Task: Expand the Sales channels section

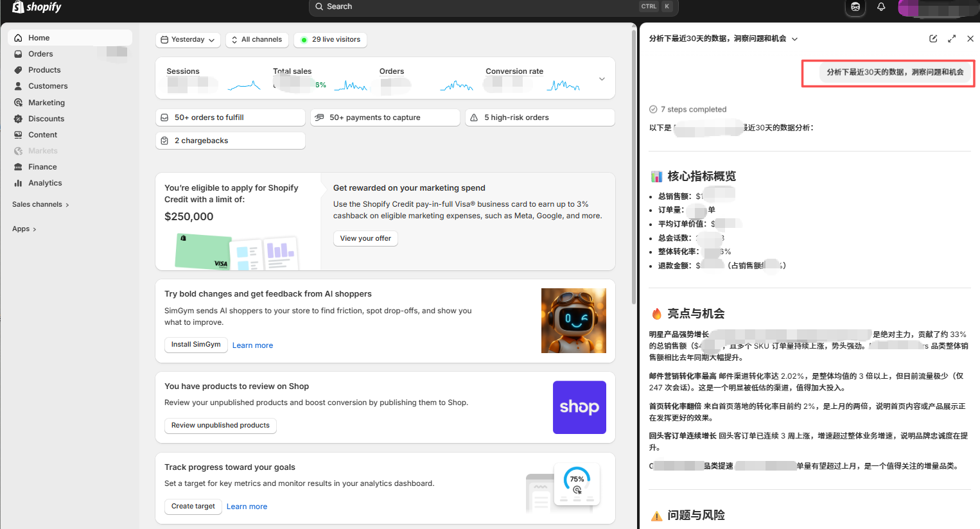Action: tap(40, 205)
